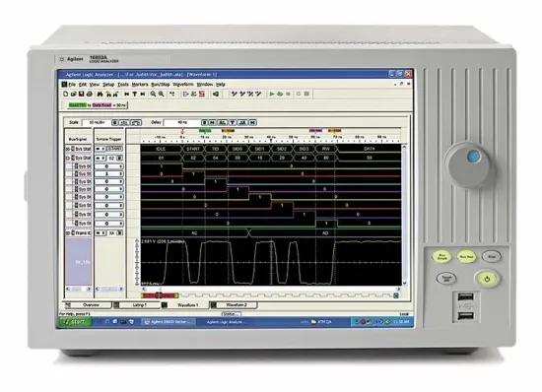The width and height of the screenshot is (542, 392).
Task: Toggle the trigger condition for first Sys Stat
Action: (x=101, y=149)
